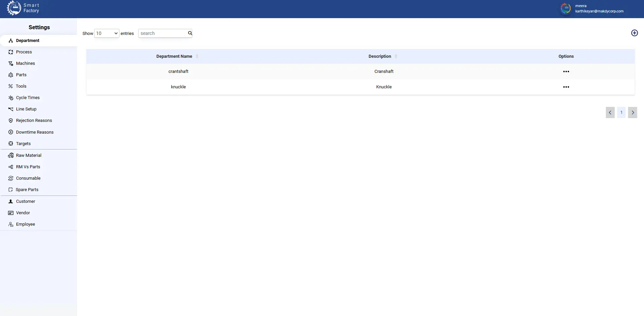Image resolution: width=644 pixels, height=316 pixels.
Task: Open the Customer settings link
Action: tap(25, 201)
